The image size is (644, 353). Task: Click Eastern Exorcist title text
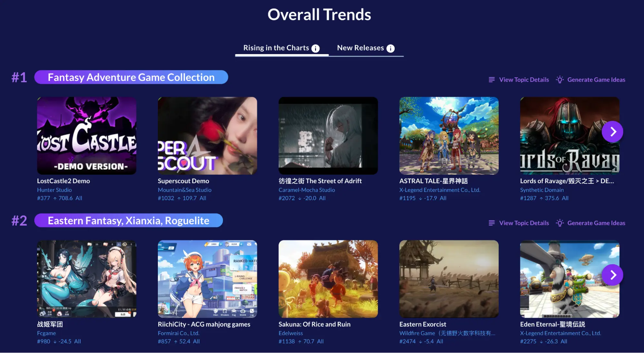(x=423, y=324)
